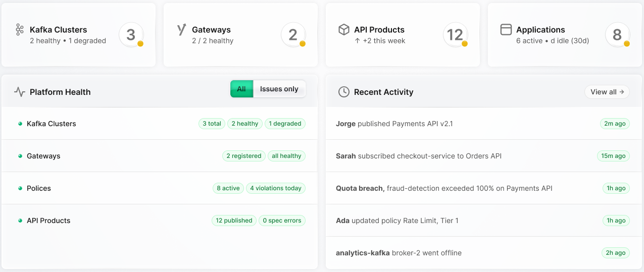This screenshot has width=644, height=272.
Task: Click the API Products cube icon
Action: (344, 30)
